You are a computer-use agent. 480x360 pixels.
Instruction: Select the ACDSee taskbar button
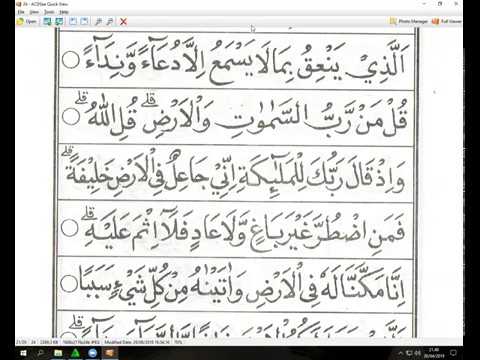[x=110, y=353]
